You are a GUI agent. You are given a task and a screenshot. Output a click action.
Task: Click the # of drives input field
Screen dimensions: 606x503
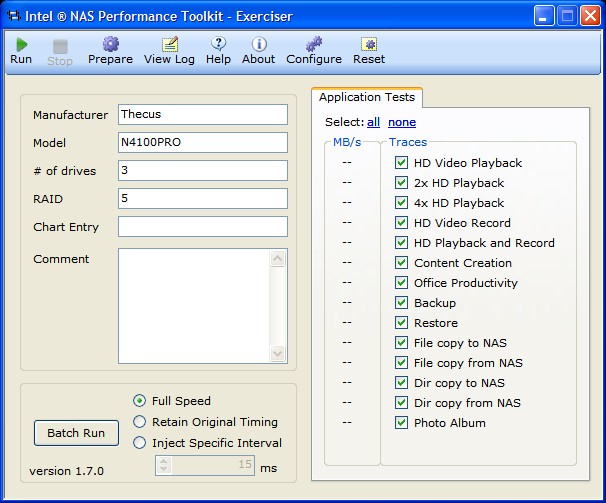click(203, 171)
